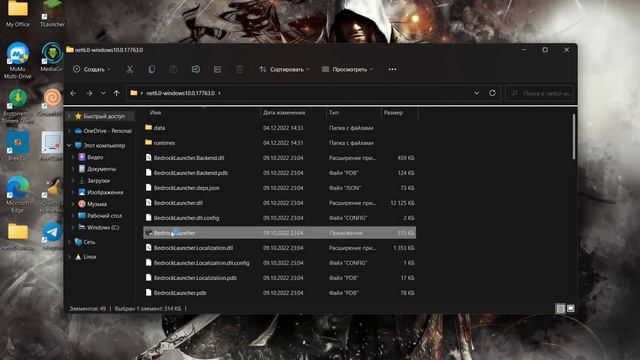
Task: Select the BedrockLauncher application file
Action: 280,233
